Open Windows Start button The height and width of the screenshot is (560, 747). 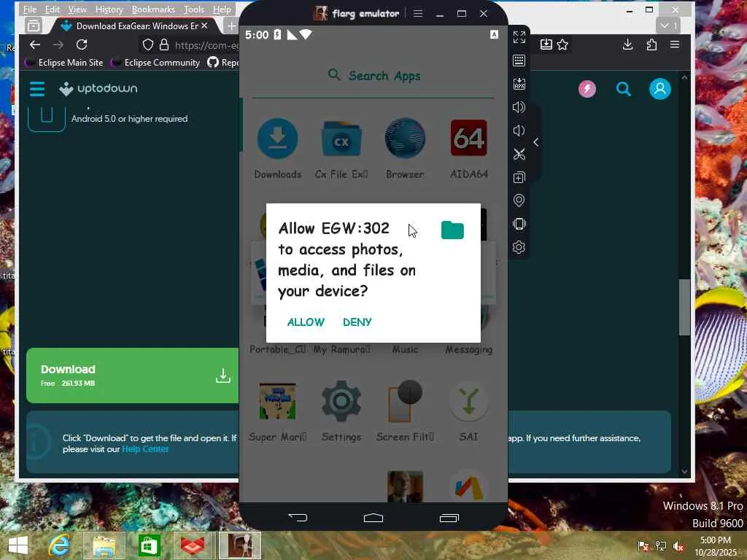18,545
